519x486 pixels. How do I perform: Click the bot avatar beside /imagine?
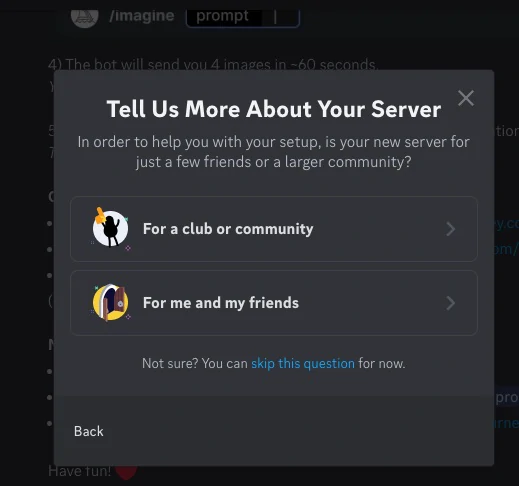click(85, 17)
